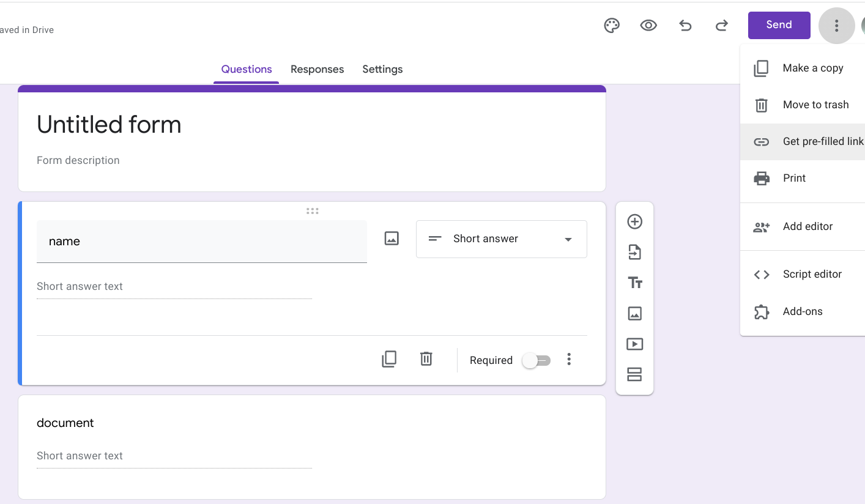The width and height of the screenshot is (865, 504).
Task: Preview the form with eye icon
Action: click(648, 25)
